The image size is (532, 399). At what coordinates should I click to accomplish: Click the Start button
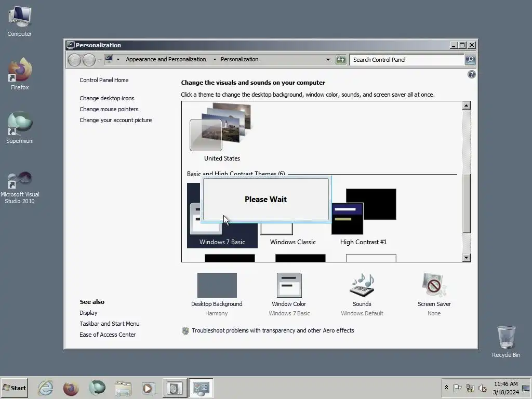pyautogui.click(x=14, y=388)
